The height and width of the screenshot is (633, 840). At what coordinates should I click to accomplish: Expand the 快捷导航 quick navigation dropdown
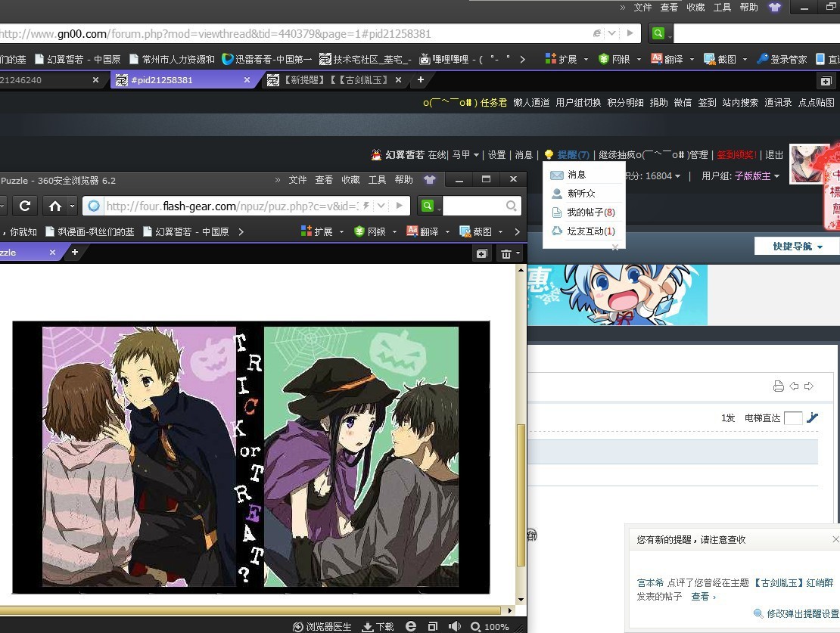point(797,246)
